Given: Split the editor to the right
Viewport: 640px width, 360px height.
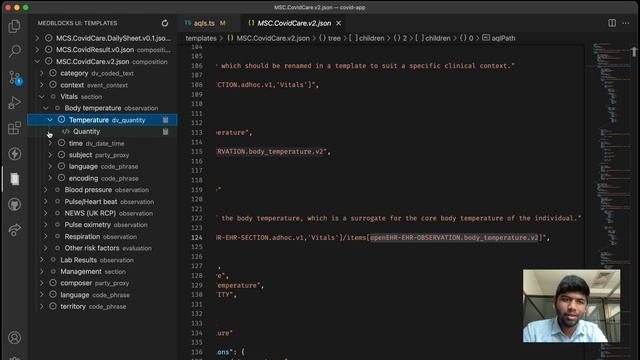Looking at the screenshot, I should 612,23.
